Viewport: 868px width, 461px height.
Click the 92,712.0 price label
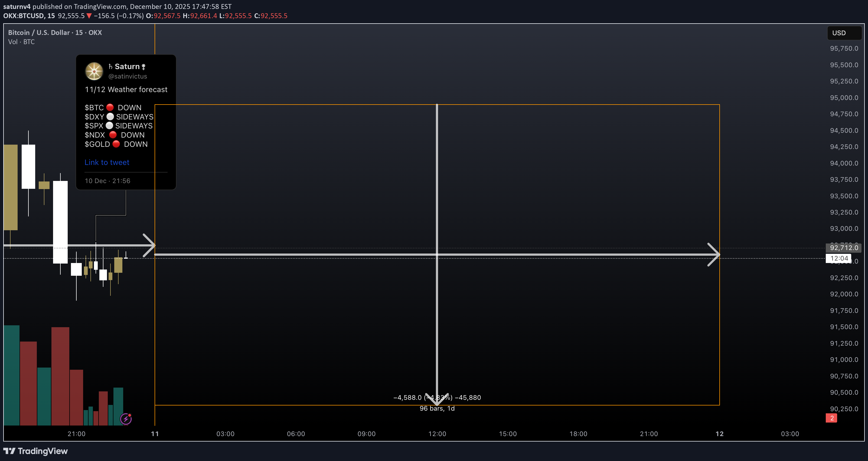pos(843,248)
